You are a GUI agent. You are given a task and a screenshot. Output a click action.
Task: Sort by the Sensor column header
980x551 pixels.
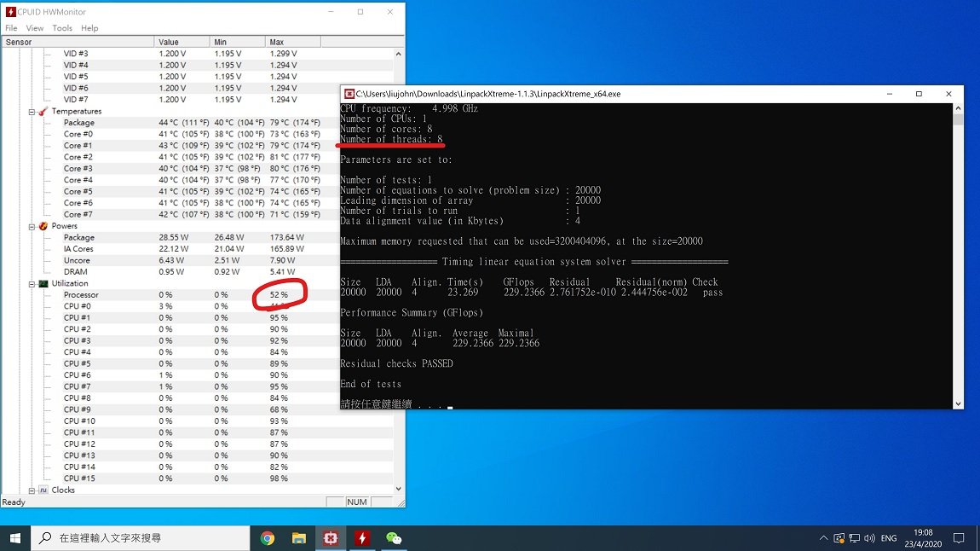pos(78,42)
